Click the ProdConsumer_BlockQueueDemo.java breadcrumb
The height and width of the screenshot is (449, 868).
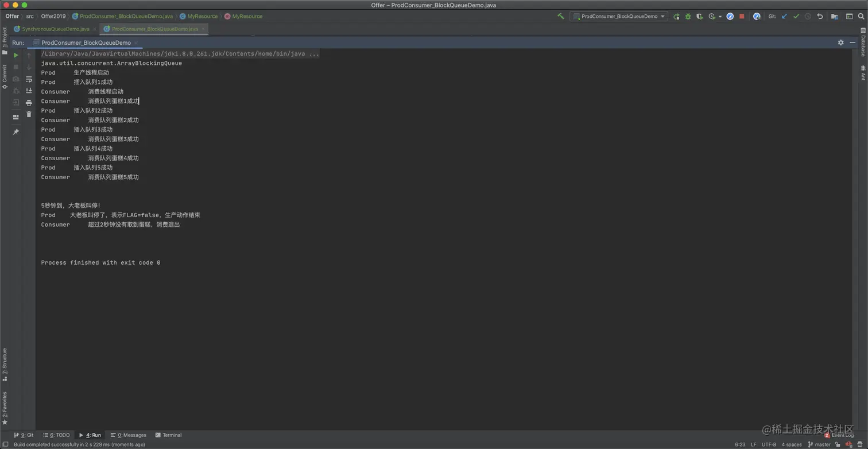(122, 17)
